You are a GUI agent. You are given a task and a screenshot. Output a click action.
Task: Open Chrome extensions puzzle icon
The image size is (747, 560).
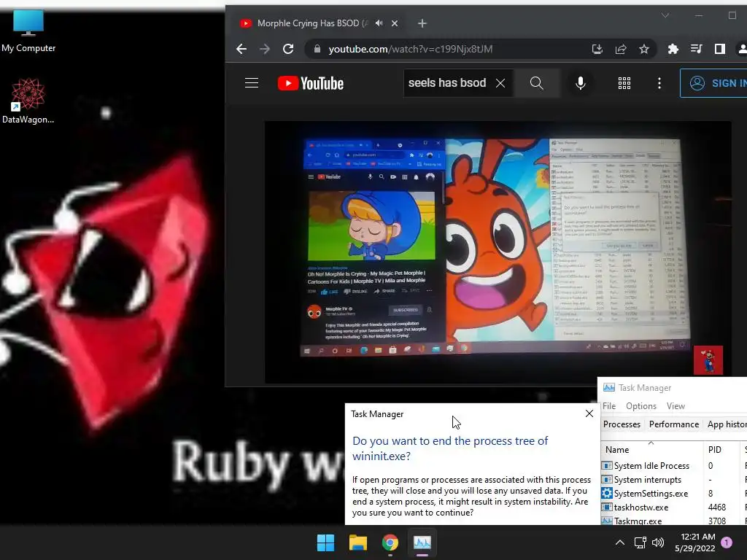673,49
